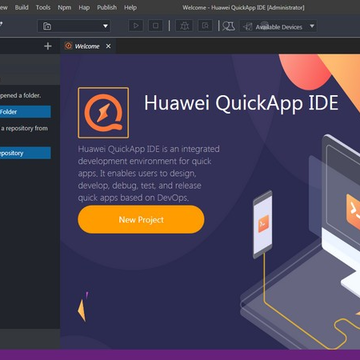This screenshot has height=360, width=360.
Task: Open the Publish menu
Action: coord(107,7)
